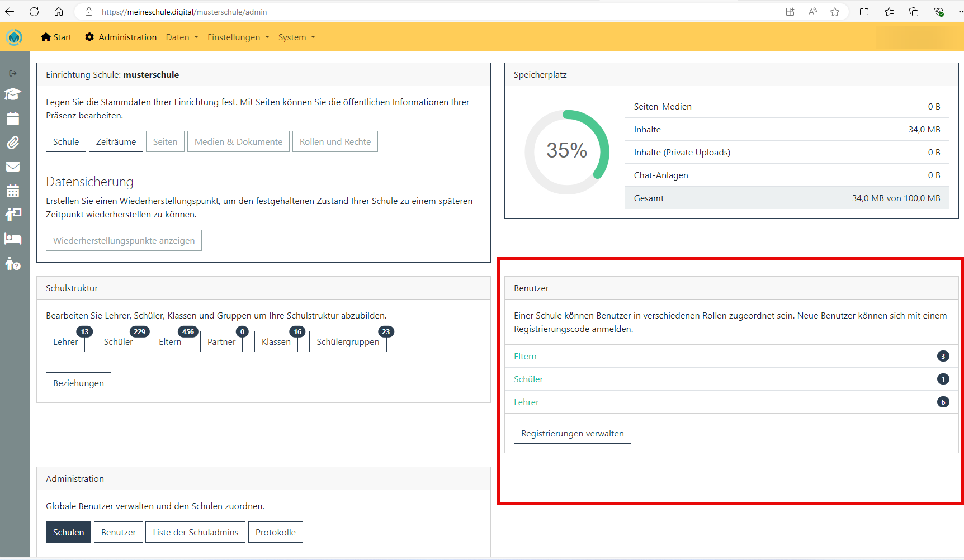Click the Beziehungen button

tap(78, 383)
